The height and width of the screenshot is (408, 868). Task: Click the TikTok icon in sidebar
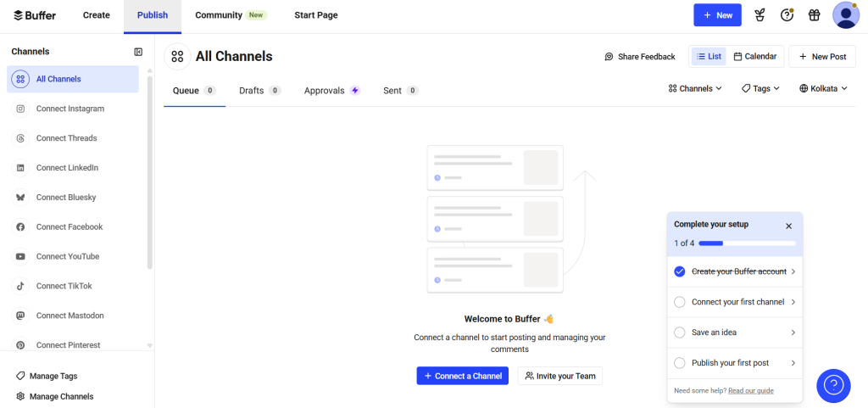(x=20, y=286)
